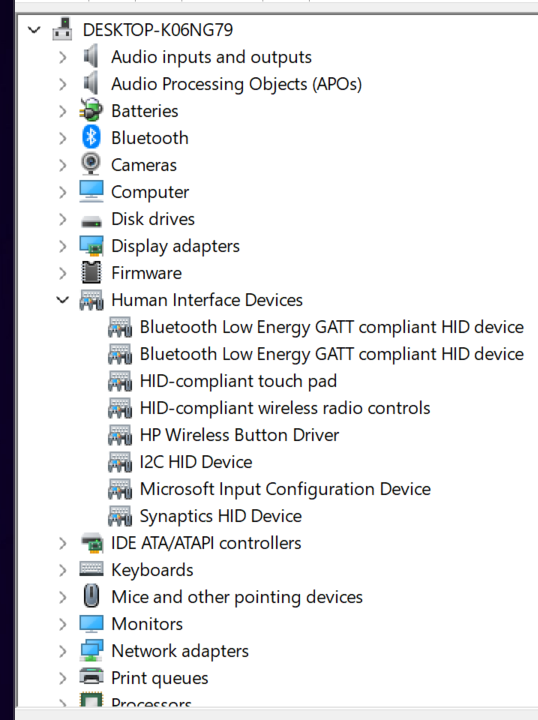
Task: Select Synaptics HID Device entry
Action: point(220,516)
